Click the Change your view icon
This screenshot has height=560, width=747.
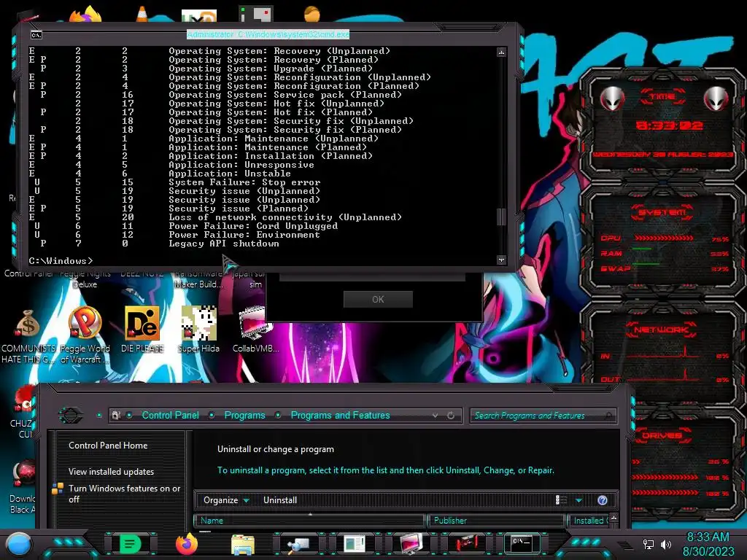click(561, 500)
